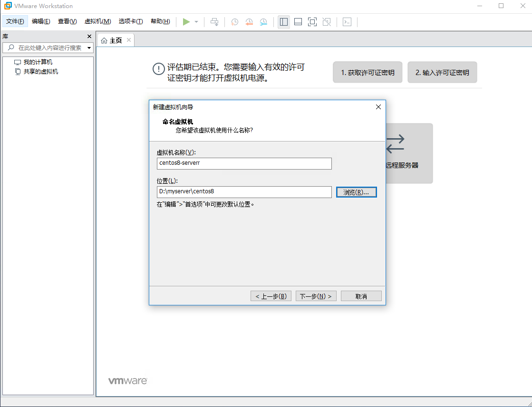Click the library search input field
The image size is (532, 407).
click(x=48, y=48)
